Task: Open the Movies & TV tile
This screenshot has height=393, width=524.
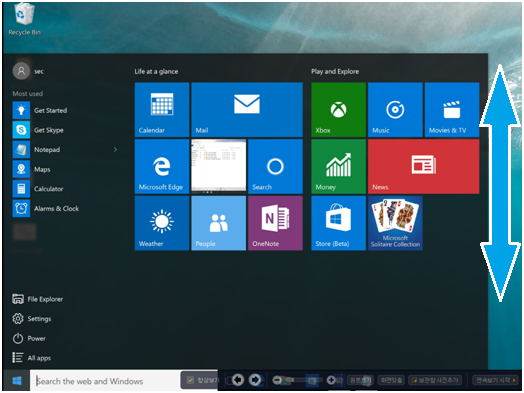Action: point(452,110)
